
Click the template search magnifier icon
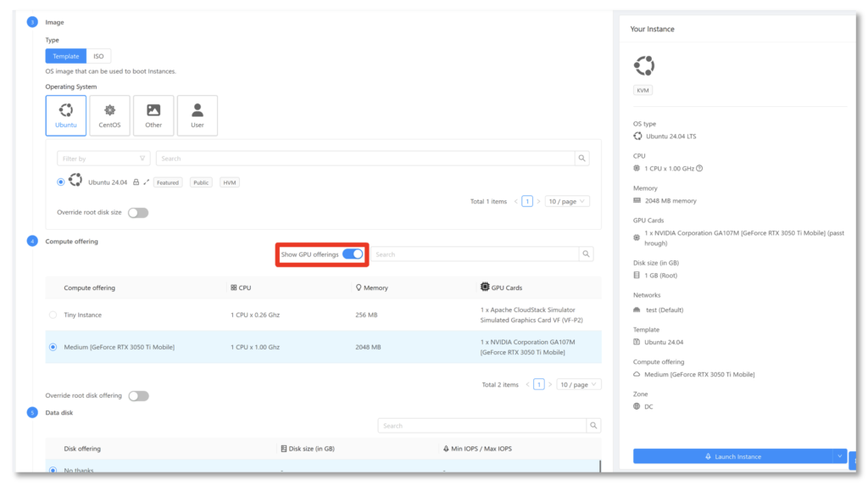(581, 159)
